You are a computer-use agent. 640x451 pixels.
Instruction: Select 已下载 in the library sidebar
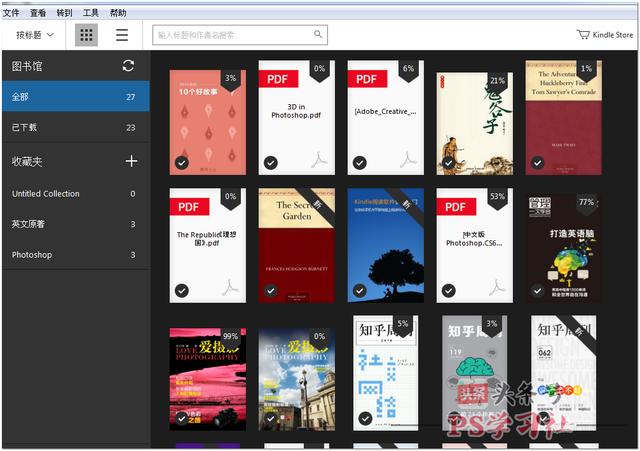[x=25, y=127]
